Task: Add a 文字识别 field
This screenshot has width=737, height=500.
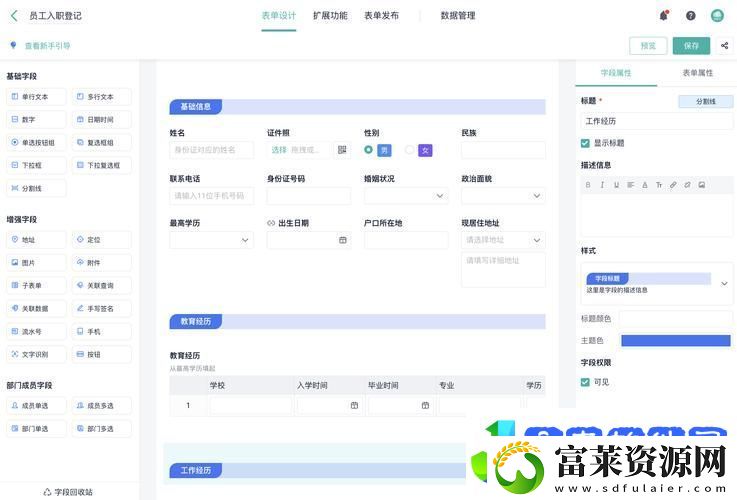Action: click(36, 354)
